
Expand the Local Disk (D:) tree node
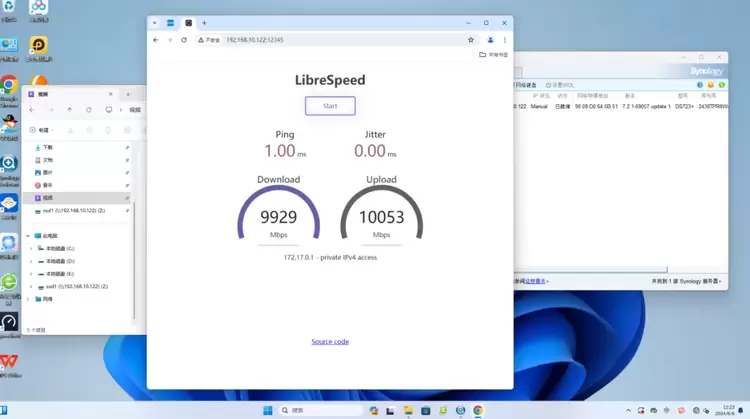coord(30,261)
